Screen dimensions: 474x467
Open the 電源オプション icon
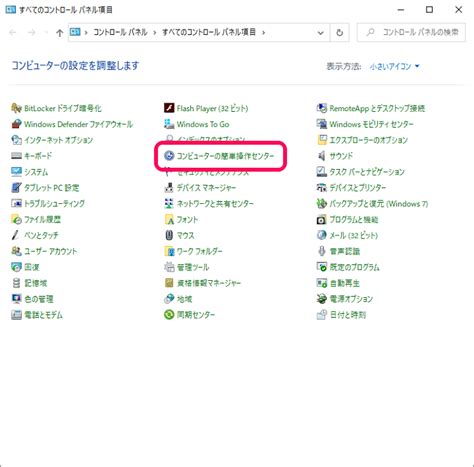click(322, 299)
